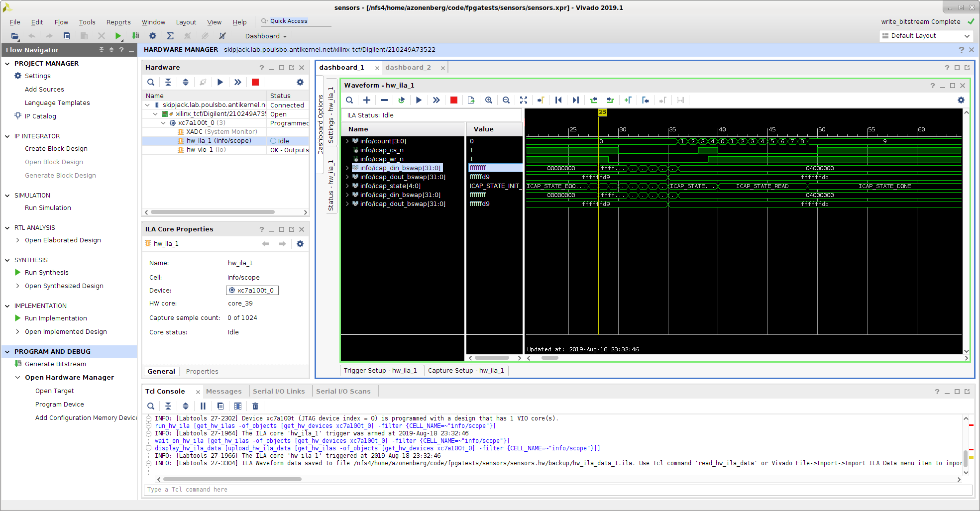Open Dashboard dropdown
This screenshot has width=980, height=511.
coord(266,36)
